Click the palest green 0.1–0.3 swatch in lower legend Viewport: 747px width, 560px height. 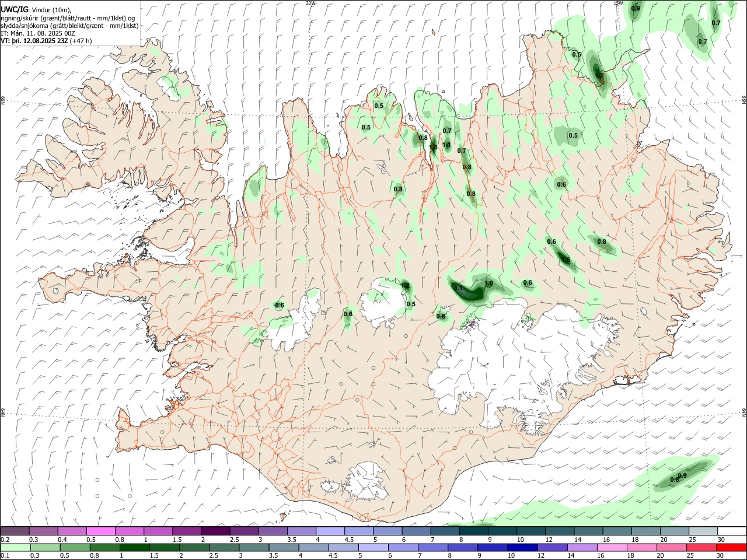(x=16, y=547)
